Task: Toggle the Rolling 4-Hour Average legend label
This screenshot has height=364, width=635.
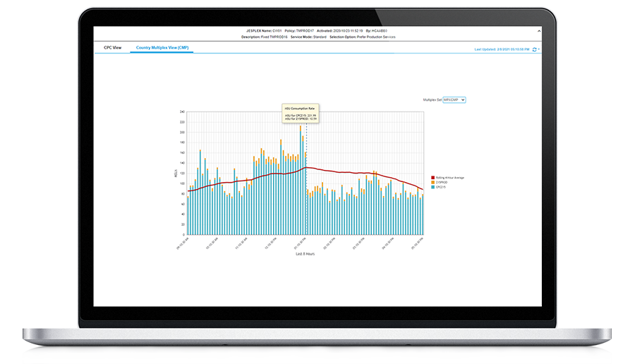Action: pos(450,178)
